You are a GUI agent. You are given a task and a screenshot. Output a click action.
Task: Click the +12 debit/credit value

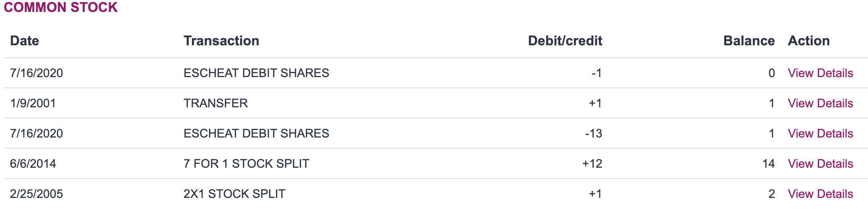click(x=592, y=164)
